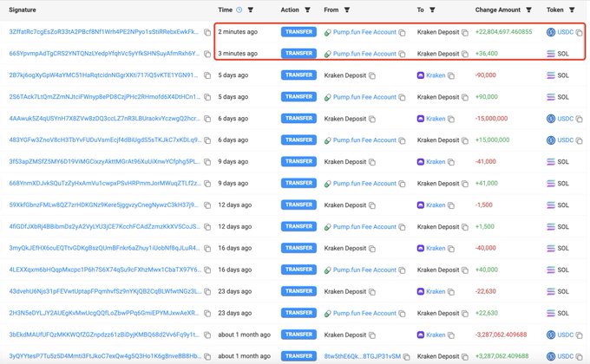590x364 pixels.
Task: Select the +36,400 change amount
Action: click(x=487, y=54)
